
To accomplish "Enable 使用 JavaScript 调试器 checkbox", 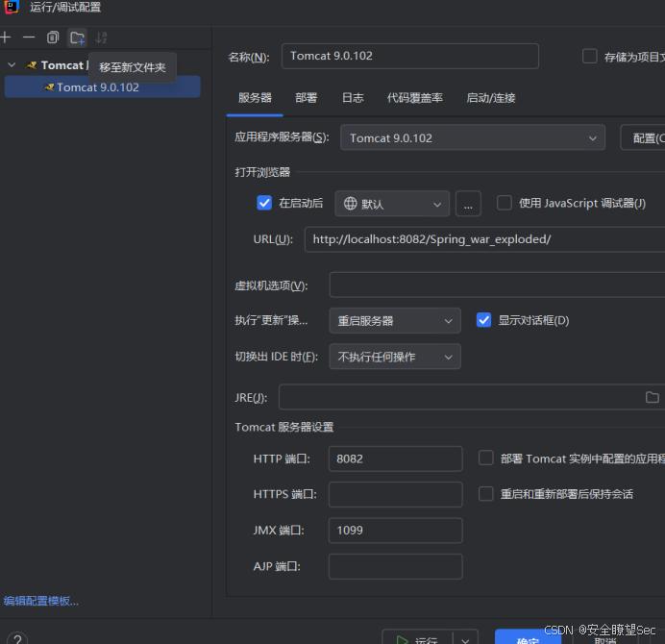I will tap(505, 203).
